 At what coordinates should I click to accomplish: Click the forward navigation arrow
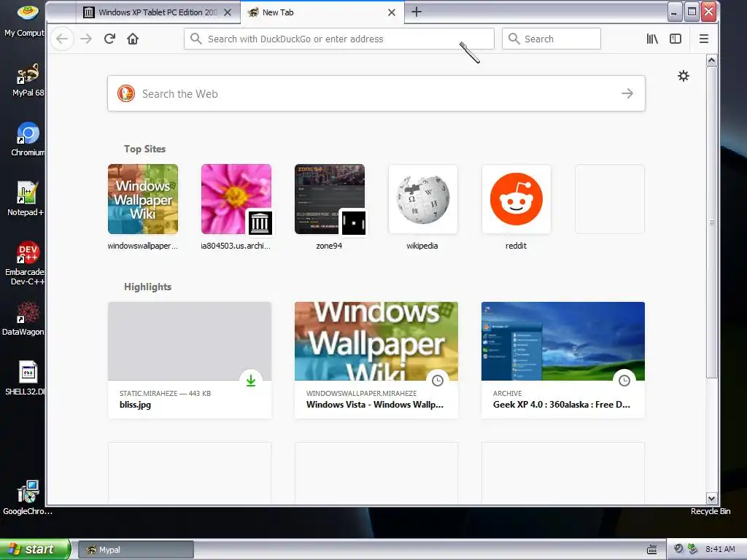86,39
